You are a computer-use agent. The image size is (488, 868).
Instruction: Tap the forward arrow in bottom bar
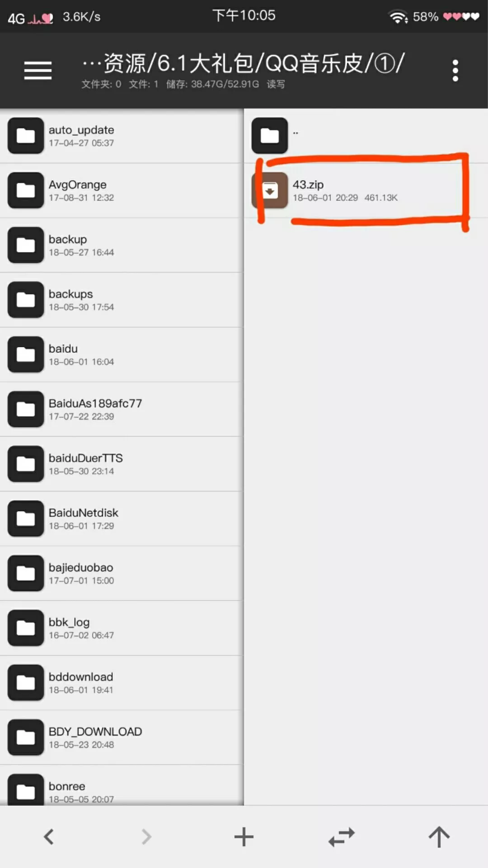146,837
